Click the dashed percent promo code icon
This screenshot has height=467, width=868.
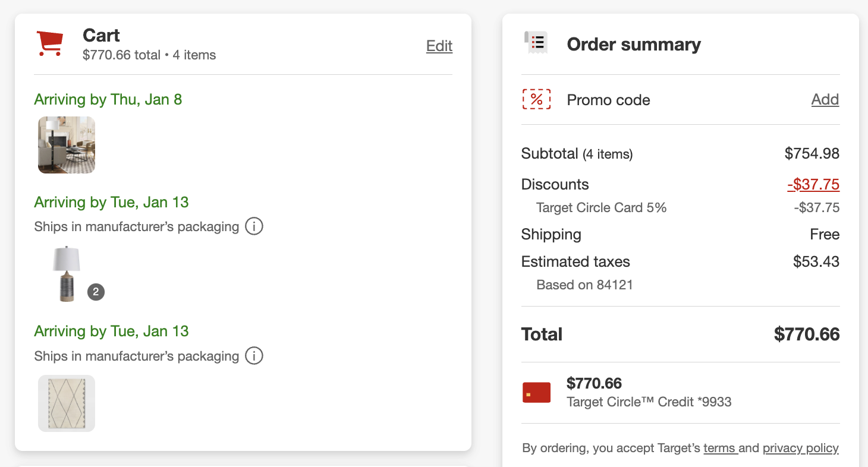(536, 99)
